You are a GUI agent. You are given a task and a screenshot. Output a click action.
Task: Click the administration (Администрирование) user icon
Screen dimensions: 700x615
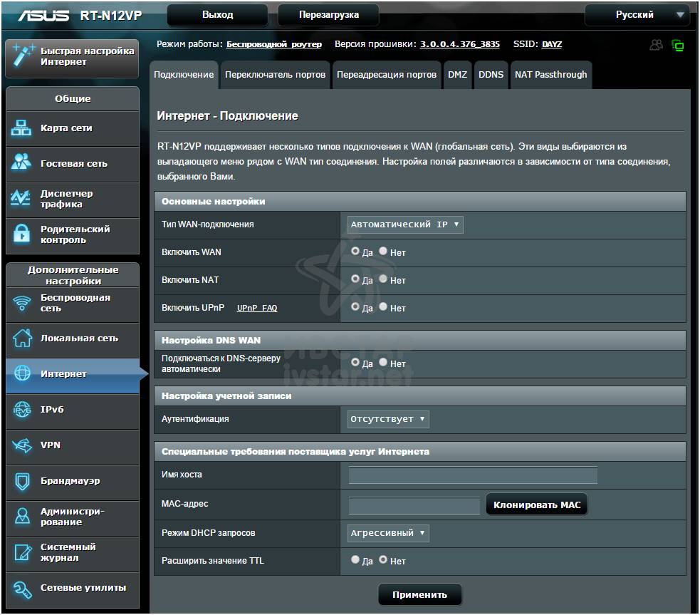22,516
